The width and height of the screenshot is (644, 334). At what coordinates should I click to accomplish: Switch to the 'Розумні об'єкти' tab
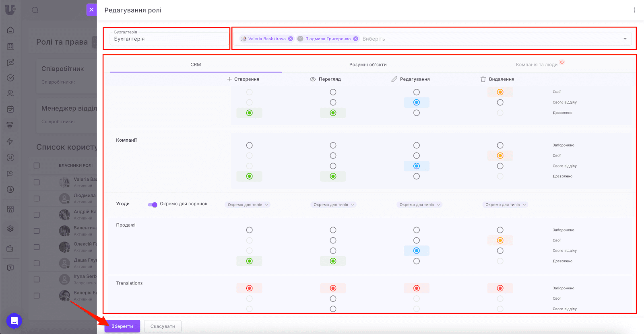tap(368, 65)
